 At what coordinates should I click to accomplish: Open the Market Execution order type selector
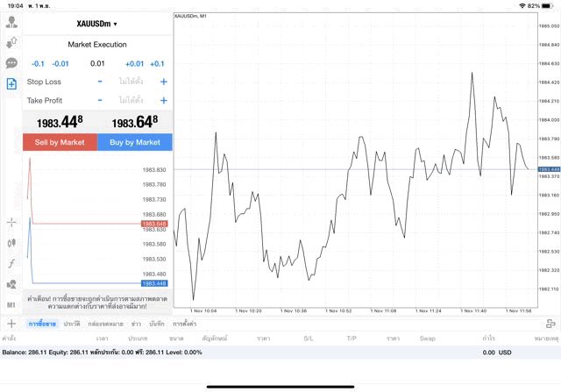(96, 45)
